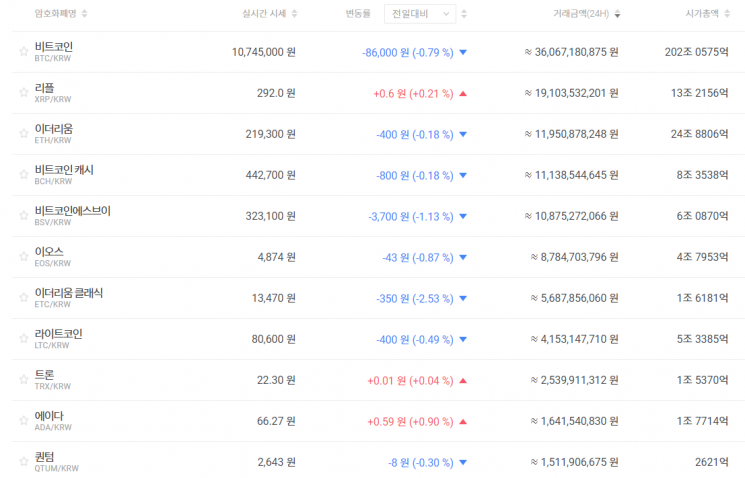This screenshot has width=745, height=478.
Task: Click the 시가총액 column header
Action: click(x=702, y=14)
